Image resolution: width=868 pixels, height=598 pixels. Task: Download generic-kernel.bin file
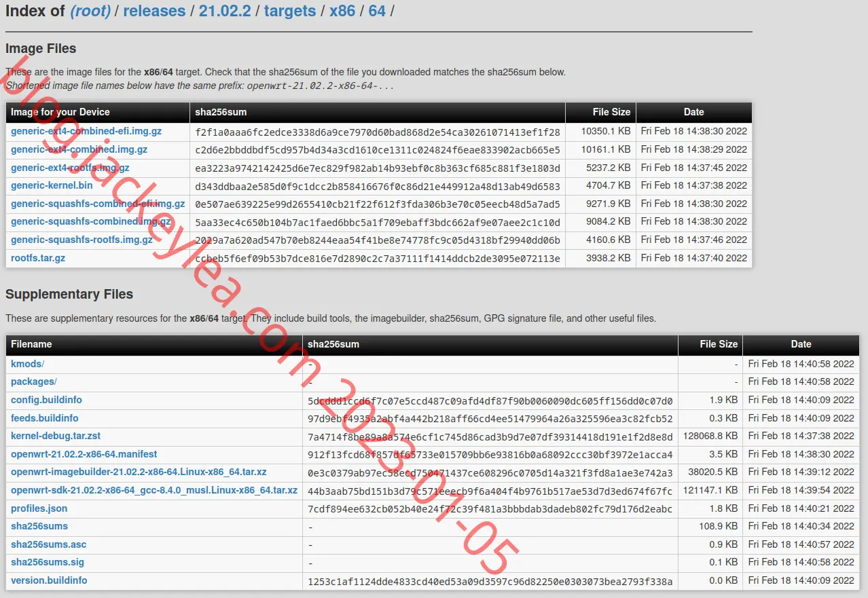coord(52,185)
